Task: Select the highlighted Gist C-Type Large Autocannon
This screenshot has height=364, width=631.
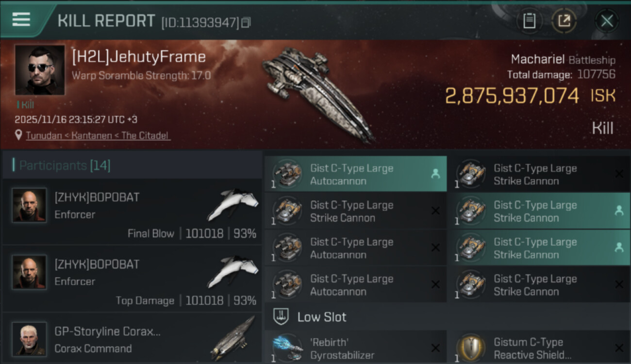Action: pos(355,174)
